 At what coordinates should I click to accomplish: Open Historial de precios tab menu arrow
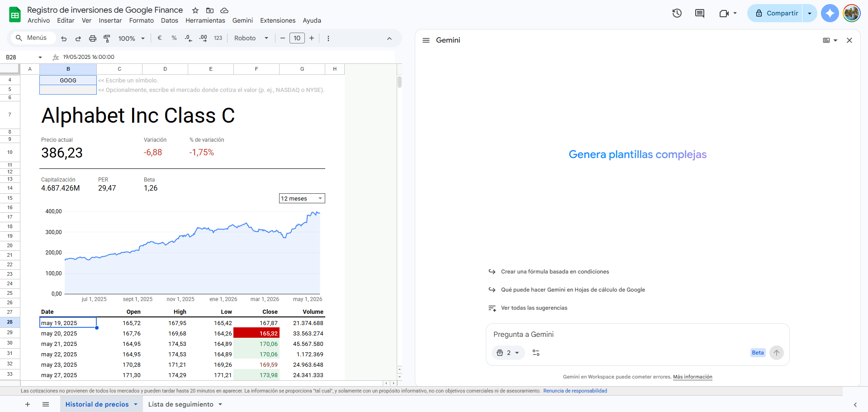[135, 404]
